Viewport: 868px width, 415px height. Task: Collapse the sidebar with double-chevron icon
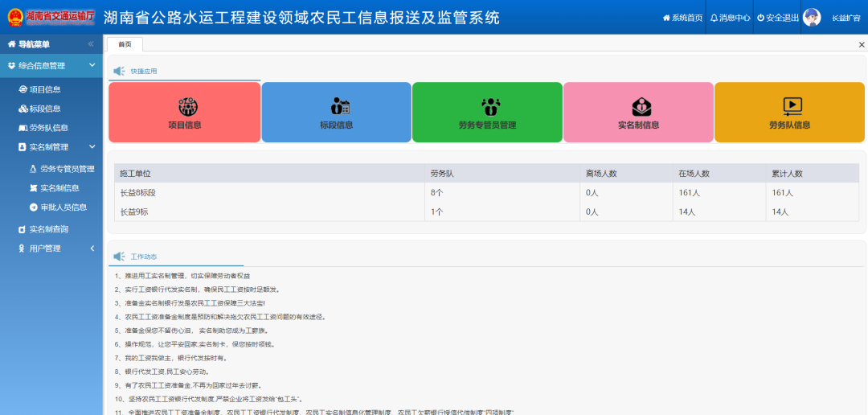[91, 44]
